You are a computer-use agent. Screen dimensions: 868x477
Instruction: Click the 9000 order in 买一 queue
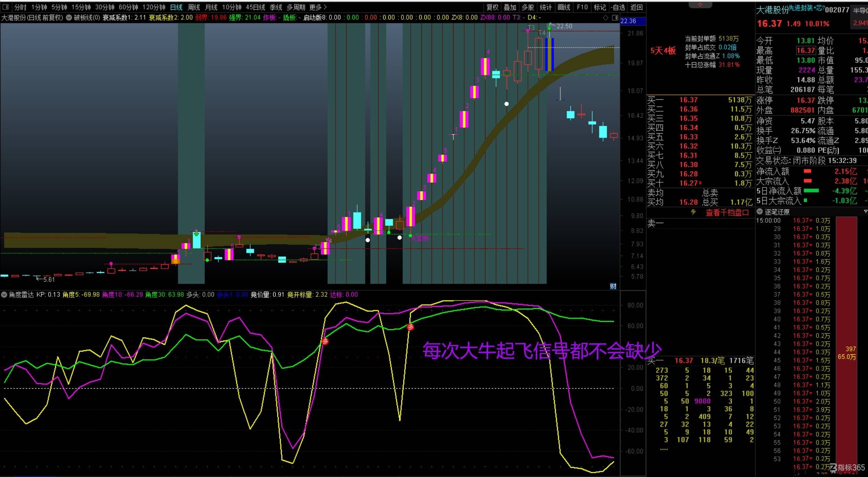pos(702,401)
